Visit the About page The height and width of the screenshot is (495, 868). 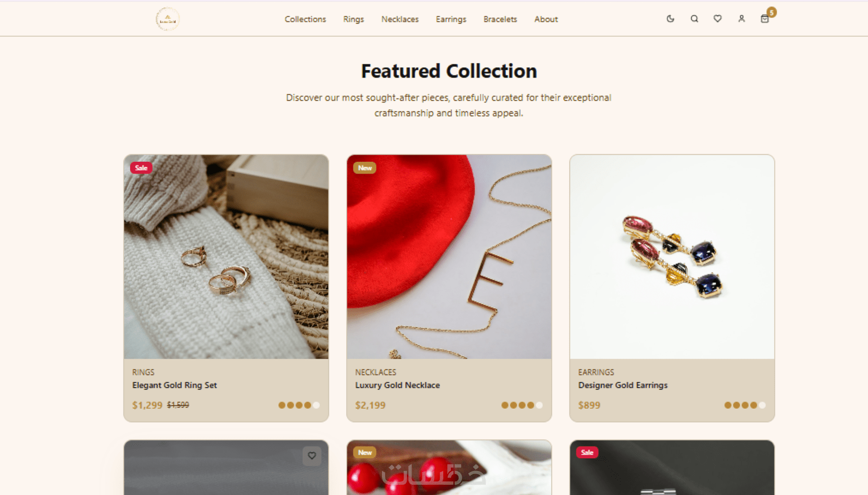coord(546,19)
